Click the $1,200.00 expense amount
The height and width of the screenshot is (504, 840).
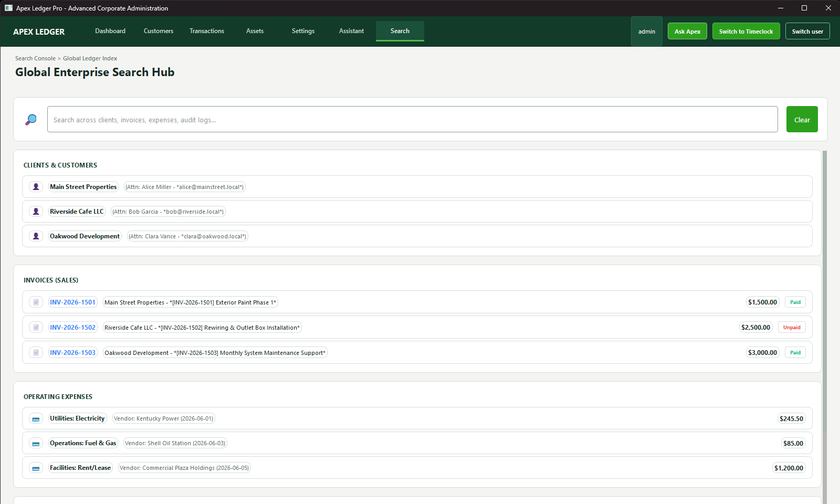(x=789, y=468)
